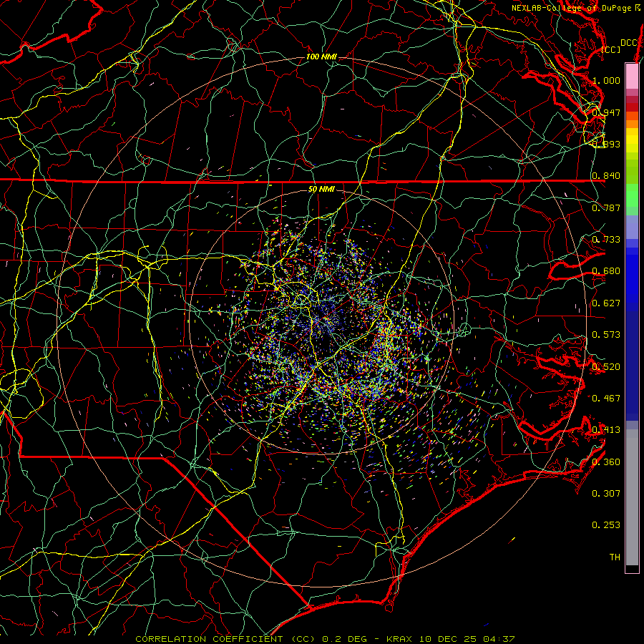
Task: Click the 50 NMI range ring label
Action: click(321, 190)
